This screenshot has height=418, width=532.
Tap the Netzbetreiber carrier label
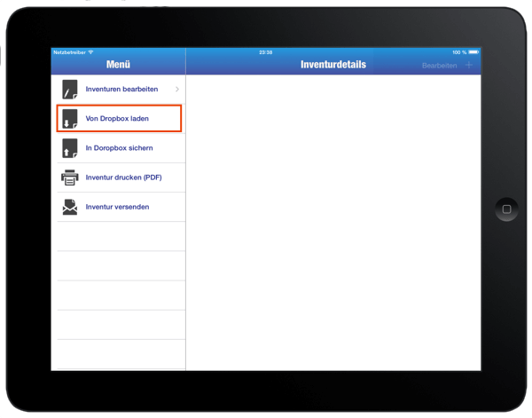pyautogui.click(x=69, y=52)
